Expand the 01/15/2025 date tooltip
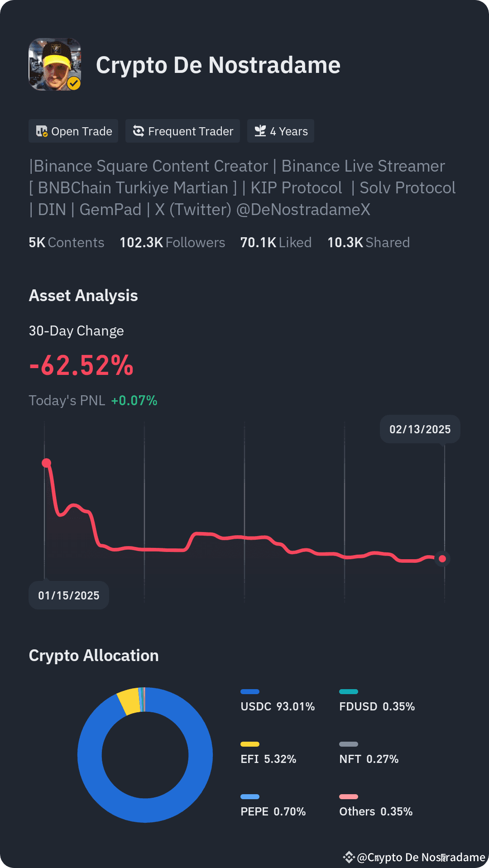This screenshot has height=868, width=489. (x=68, y=595)
